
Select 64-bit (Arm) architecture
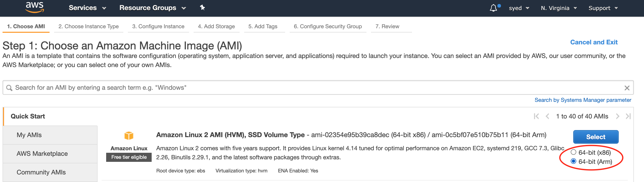coord(573,161)
